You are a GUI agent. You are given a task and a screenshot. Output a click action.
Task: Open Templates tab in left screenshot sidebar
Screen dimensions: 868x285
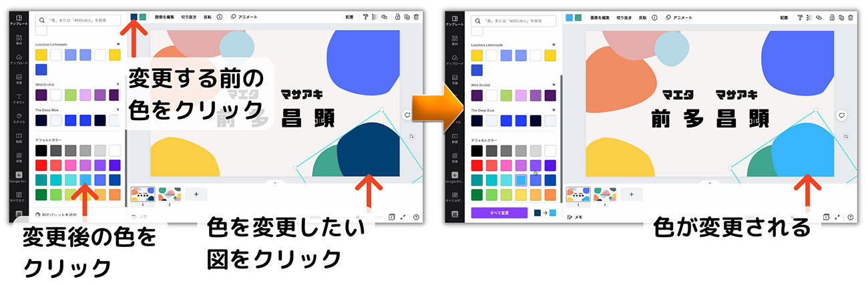coord(17,20)
